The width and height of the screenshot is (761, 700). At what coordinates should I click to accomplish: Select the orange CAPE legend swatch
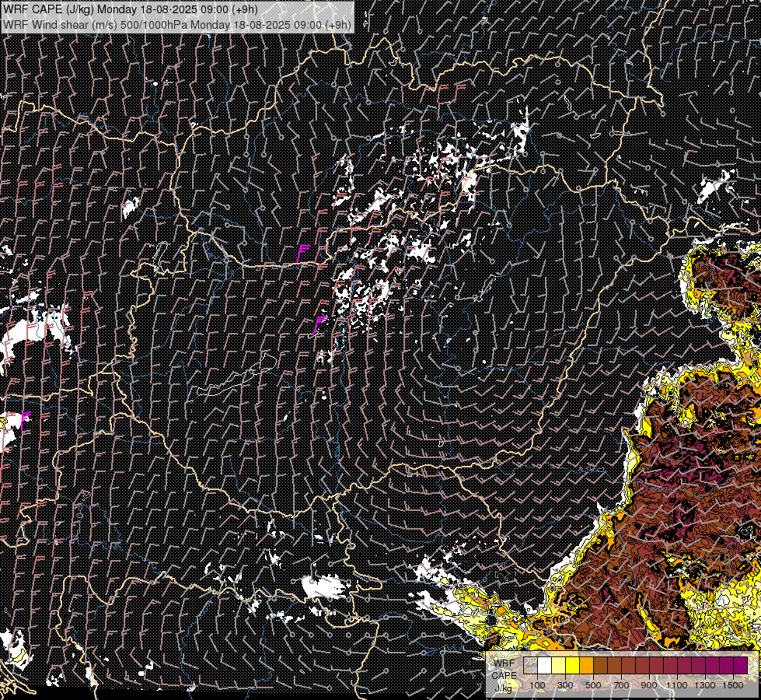(586, 665)
